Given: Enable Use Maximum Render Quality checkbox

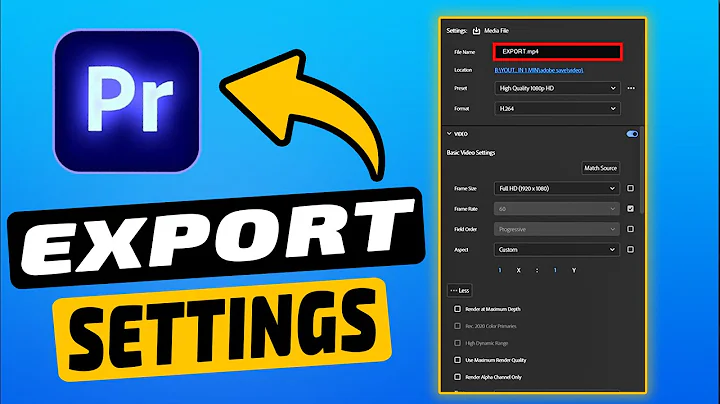Looking at the screenshot, I should click(457, 360).
